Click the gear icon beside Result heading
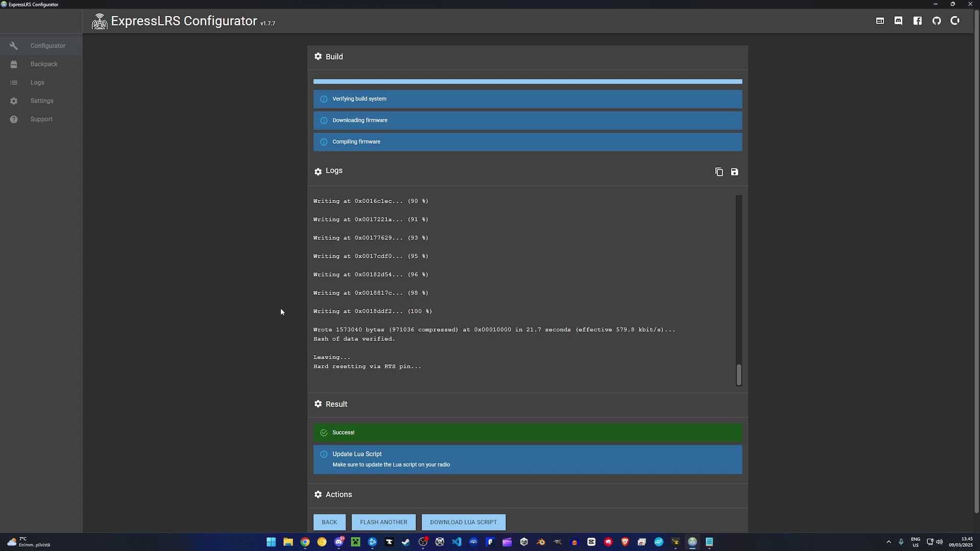This screenshot has width=980, height=551. point(318,404)
